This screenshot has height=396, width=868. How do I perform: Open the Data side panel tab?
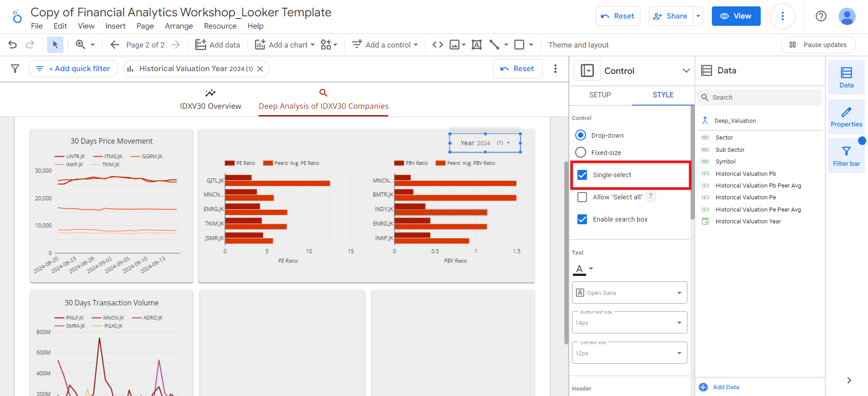pos(846,77)
